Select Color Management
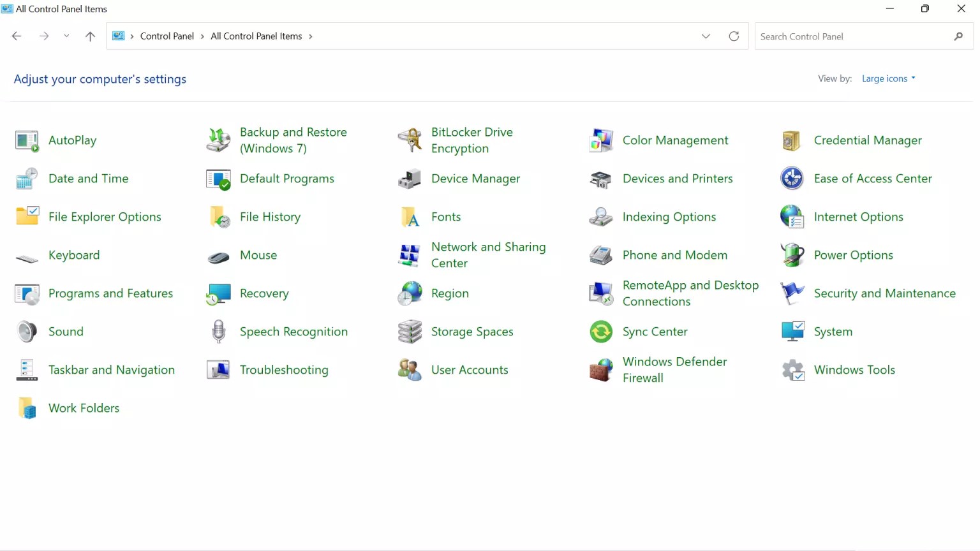This screenshot has width=980, height=551. click(675, 140)
